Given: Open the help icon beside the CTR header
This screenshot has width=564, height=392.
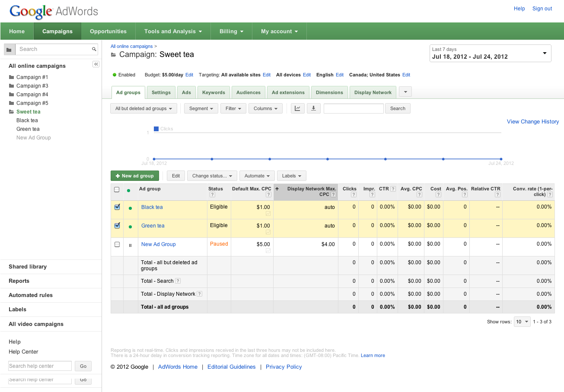Looking at the screenshot, I should pyautogui.click(x=393, y=189).
